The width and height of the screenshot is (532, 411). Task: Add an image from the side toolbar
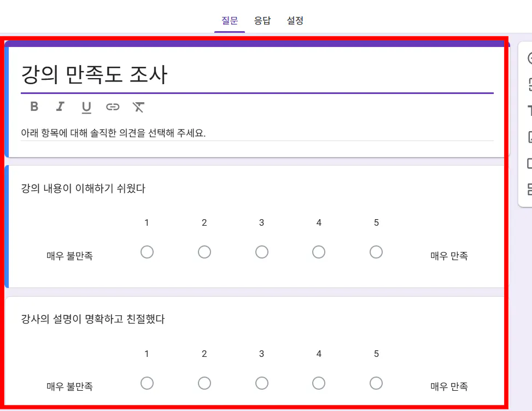[x=530, y=137]
